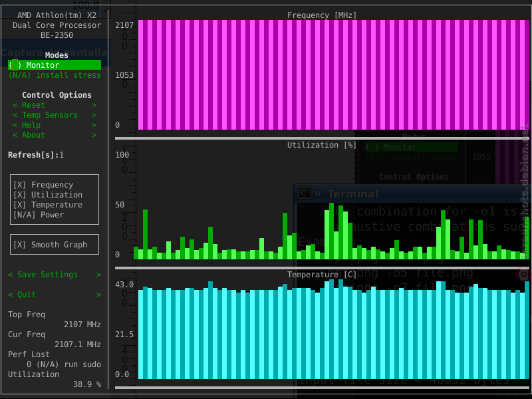Image resolution: width=532 pixels, height=399 pixels.
Task: Click the Temperature [C] graph title
Action: tap(322, 275)
